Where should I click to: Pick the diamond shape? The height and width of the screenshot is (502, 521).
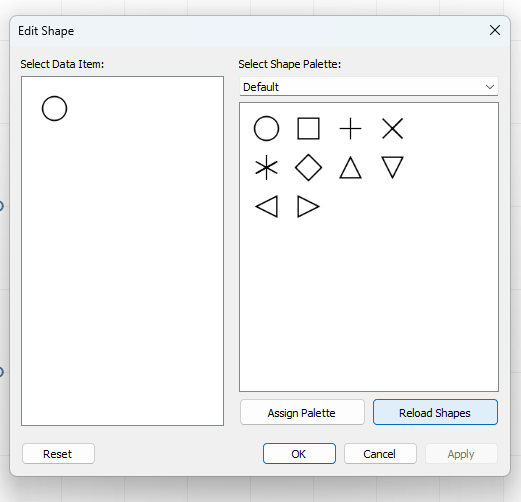(x=308, y=168)
